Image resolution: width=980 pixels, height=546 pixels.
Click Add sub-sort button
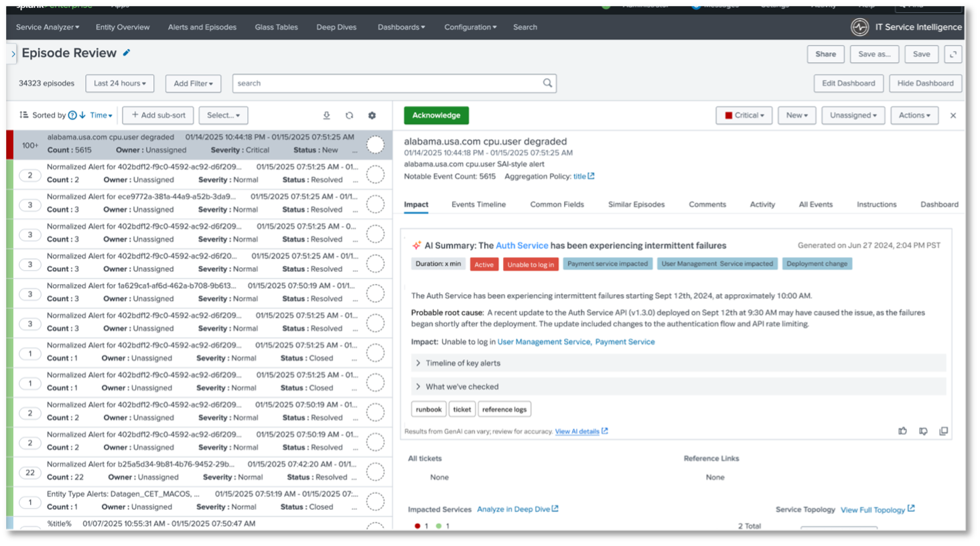(158, 115)
